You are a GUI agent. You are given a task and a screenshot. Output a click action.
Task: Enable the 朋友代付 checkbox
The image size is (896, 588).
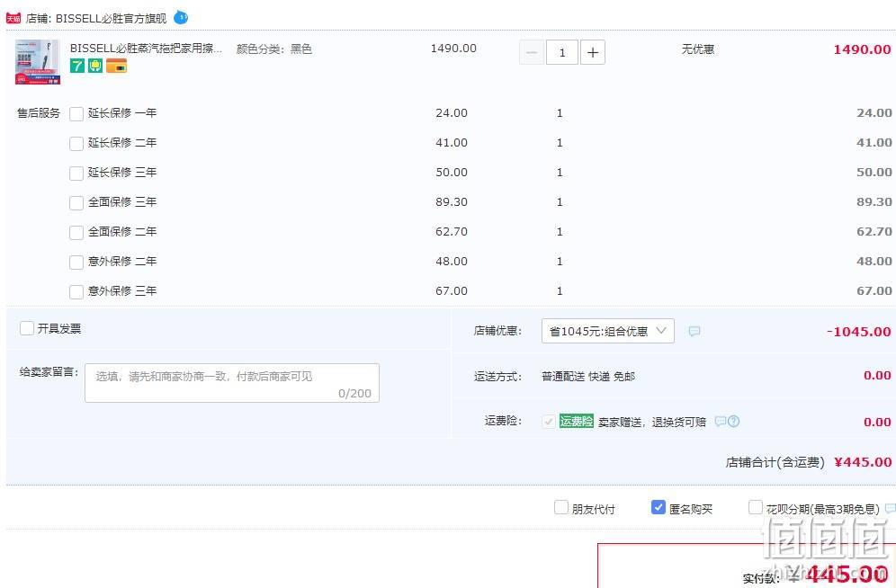(x=561, y=507)
